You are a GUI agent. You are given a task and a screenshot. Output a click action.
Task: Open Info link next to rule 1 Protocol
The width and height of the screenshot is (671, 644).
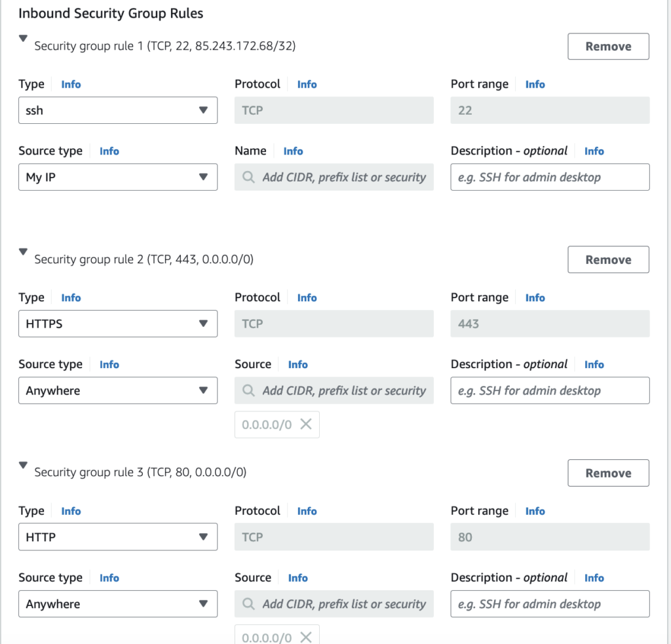307,85
